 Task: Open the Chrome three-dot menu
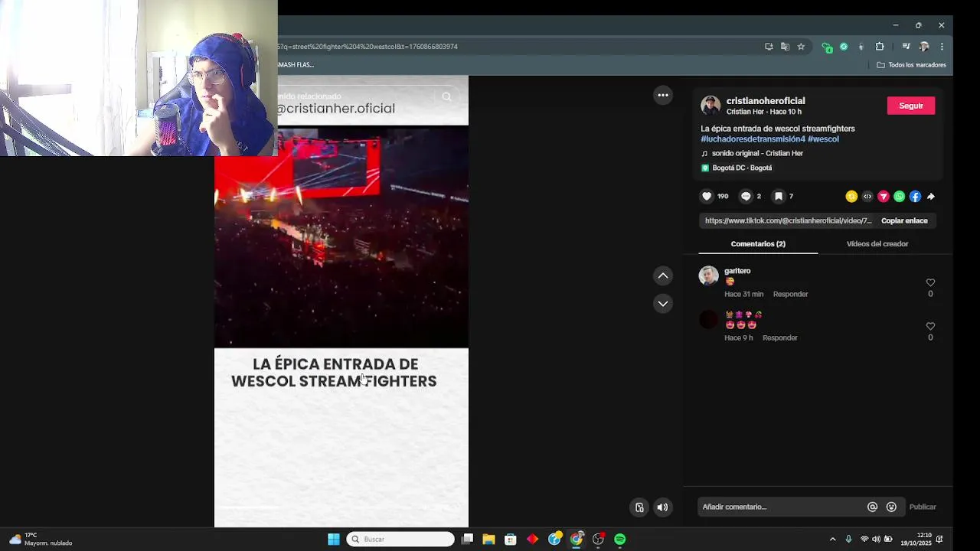click(942, 47)
